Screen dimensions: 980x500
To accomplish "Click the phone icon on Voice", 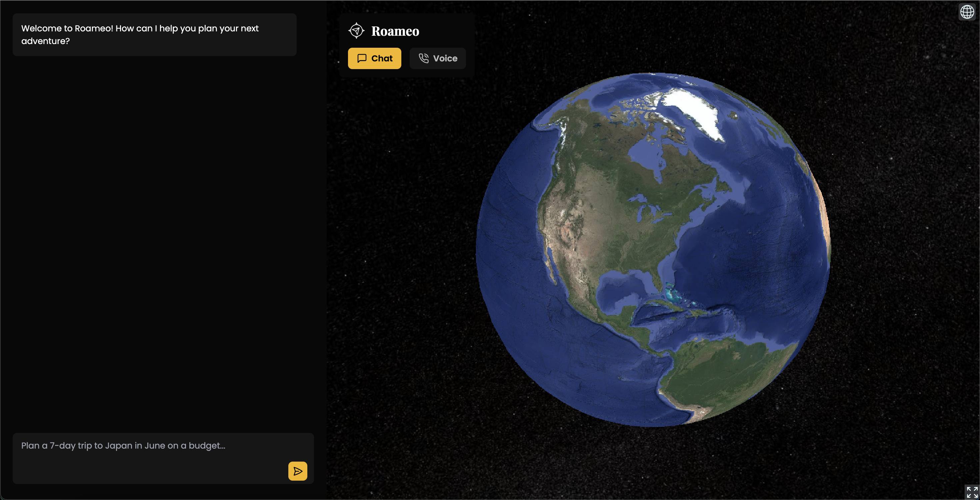I will point(423,58).
